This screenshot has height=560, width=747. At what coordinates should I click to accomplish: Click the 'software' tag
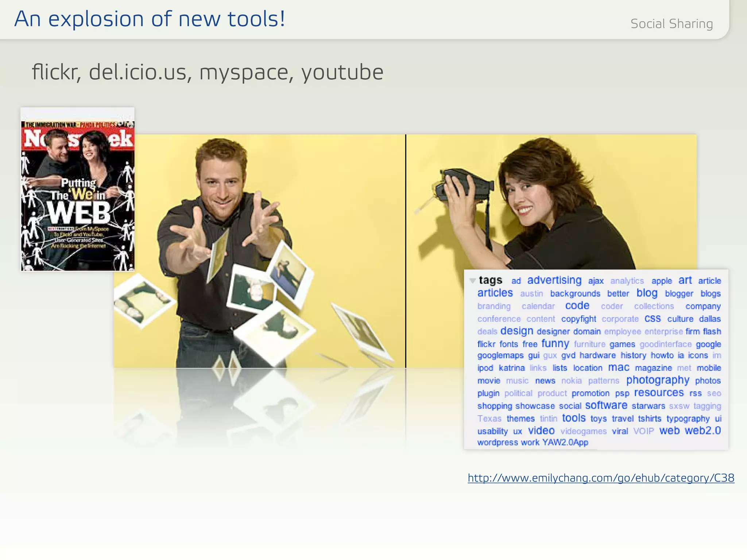(606, 405)
